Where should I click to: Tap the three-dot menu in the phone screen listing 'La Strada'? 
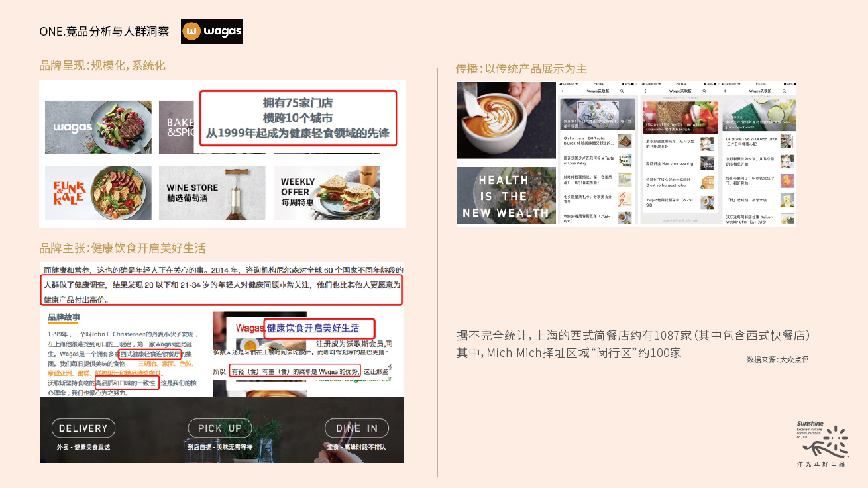click(793, 91)
